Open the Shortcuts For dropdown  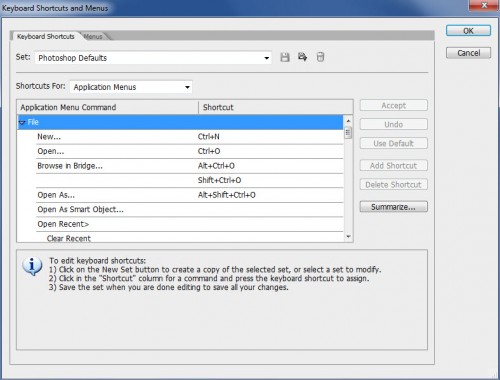(x=131, y=87)
